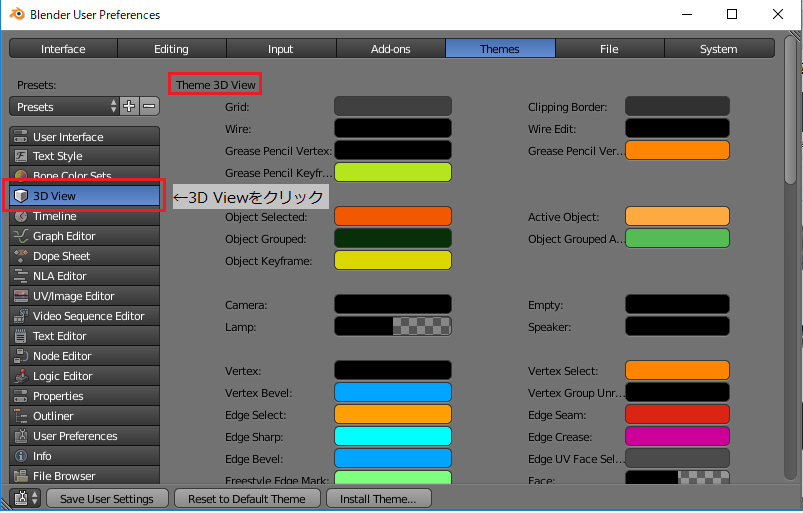
Task: Open Edge Select color swatch
Action: coord(393,414)
